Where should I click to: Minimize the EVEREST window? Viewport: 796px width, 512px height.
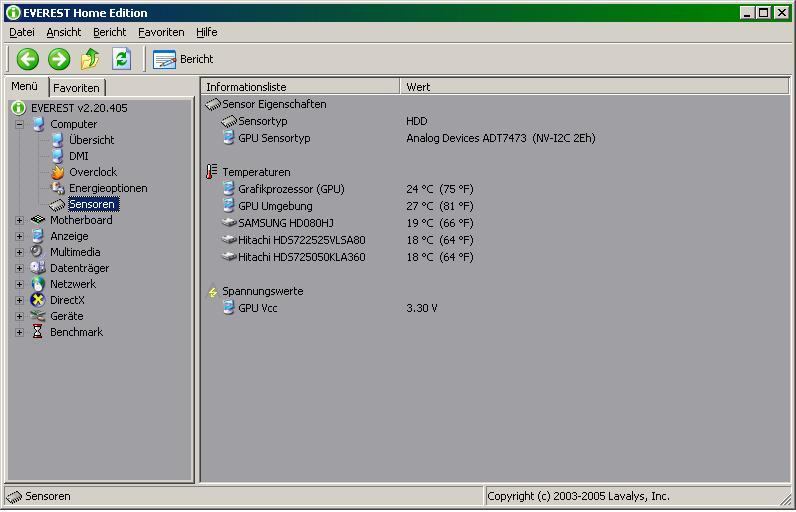pos(746,13)
